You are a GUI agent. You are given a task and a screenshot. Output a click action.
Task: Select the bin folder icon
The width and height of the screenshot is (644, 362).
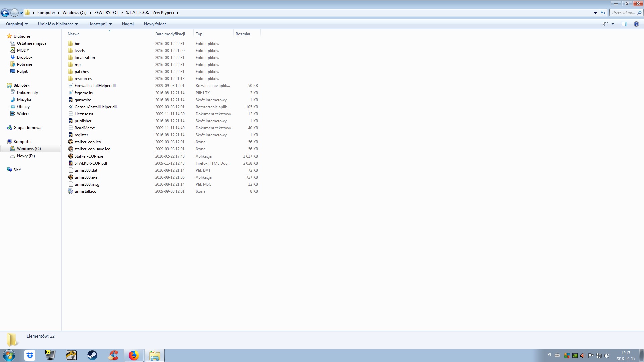(70, 44)
